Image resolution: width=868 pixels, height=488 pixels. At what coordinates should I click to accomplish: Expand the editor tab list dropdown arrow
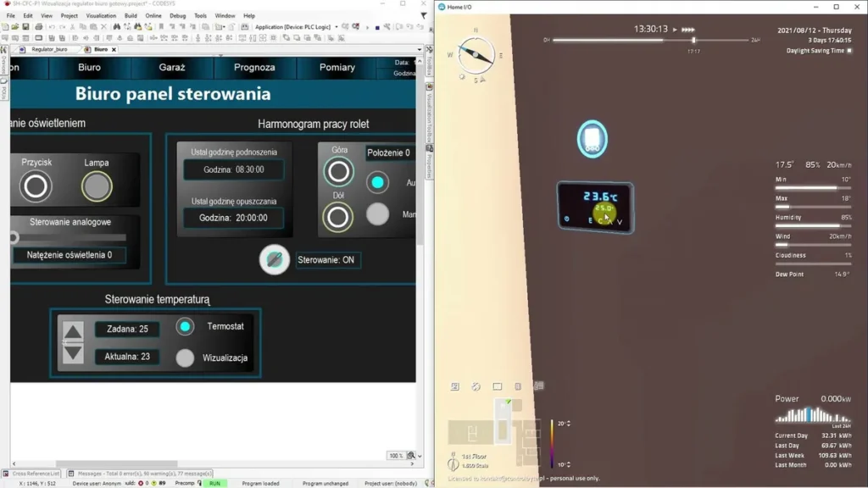point(419,49)
